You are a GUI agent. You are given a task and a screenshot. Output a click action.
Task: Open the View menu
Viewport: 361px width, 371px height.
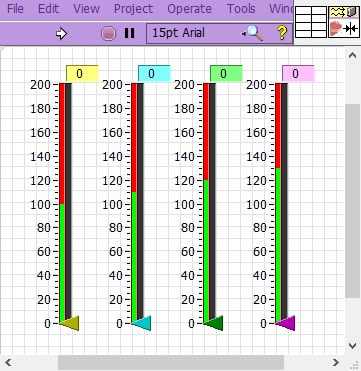[86, 9]
